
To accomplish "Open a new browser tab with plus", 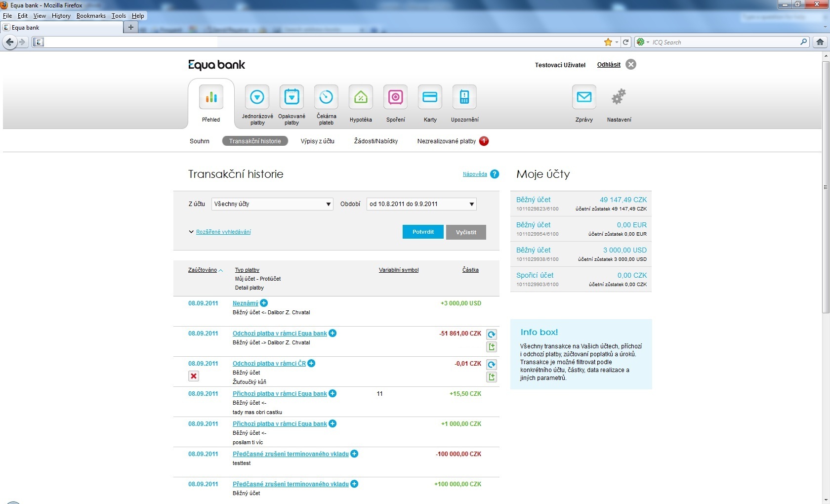I will [x=130, y=27].
